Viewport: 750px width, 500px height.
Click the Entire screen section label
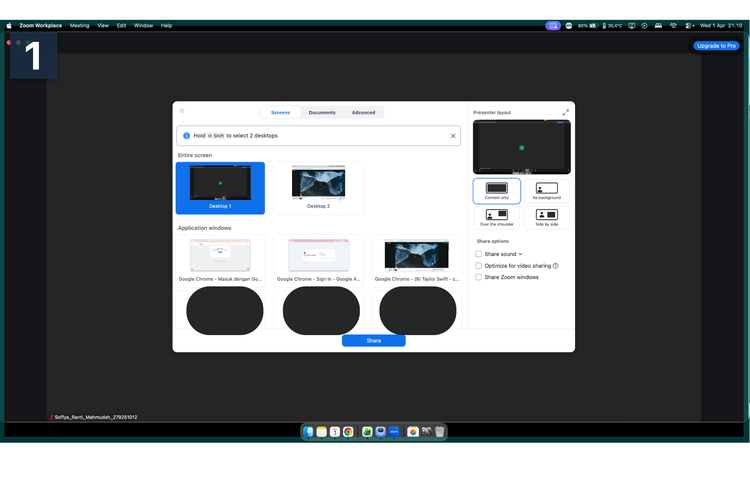pos(195,155)
